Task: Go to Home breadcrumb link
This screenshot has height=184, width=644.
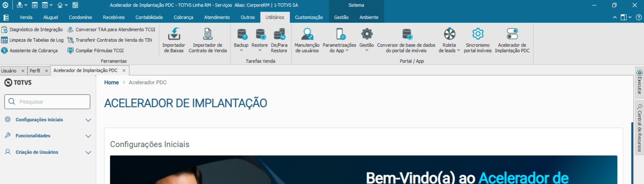Action: [111, 83]
